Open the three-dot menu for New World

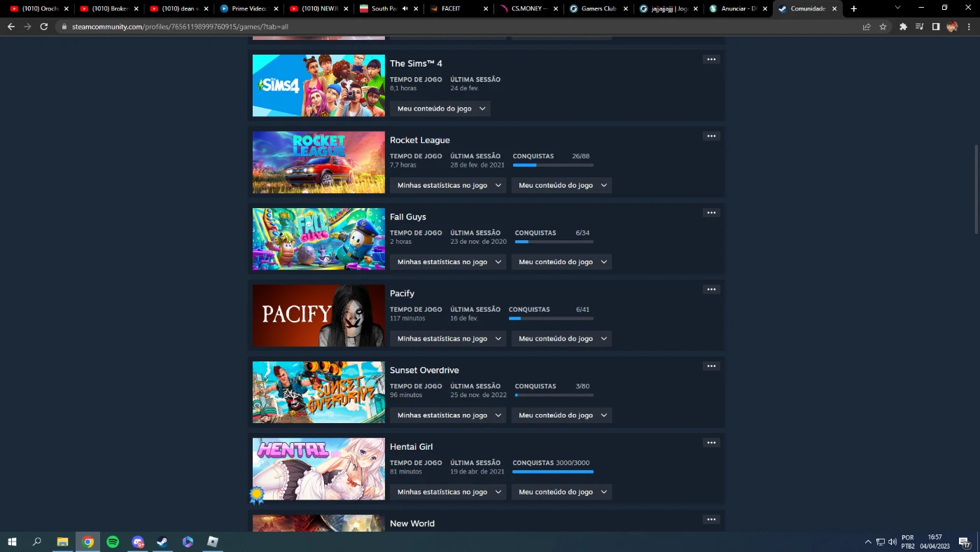(711, 520)
